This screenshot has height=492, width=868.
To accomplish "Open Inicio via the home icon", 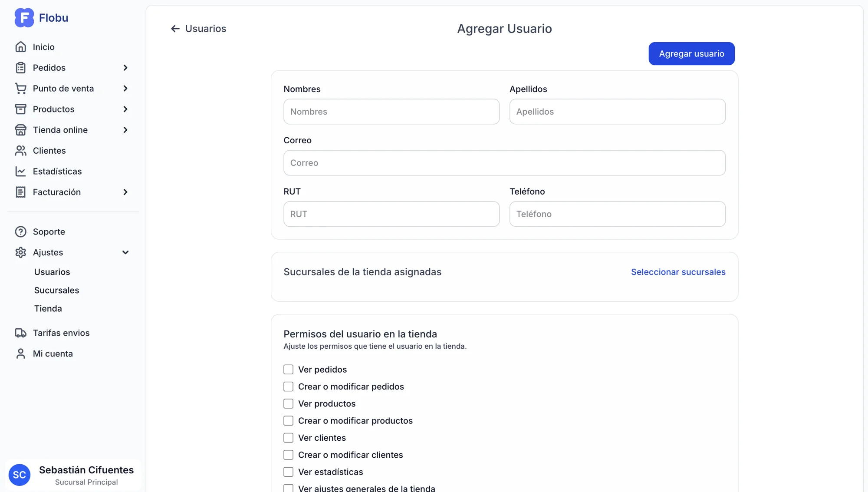I will point(20,47).
